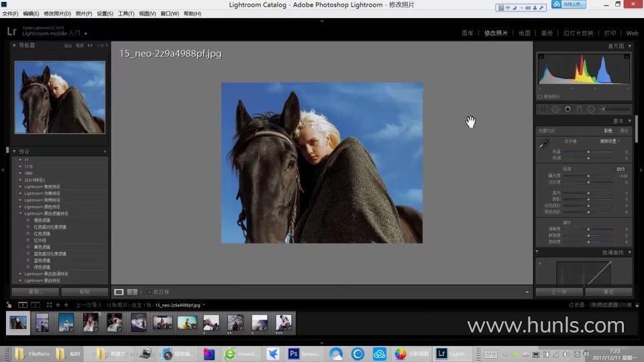This screenshot has width=644, height=362.
Task: Expand the 222LR presets folder
Action: click(21, 180)
